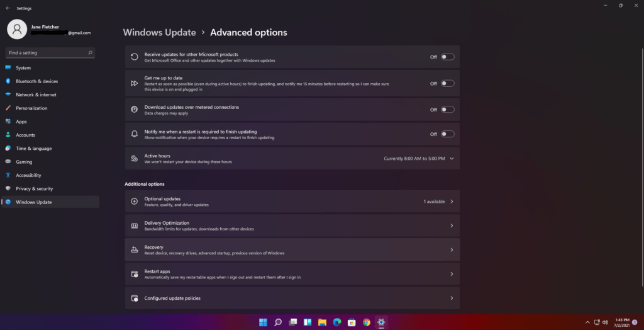Viewport: 644px width, 330px height.
Task: Open Restart apps via its chevron
Action: 452,274
